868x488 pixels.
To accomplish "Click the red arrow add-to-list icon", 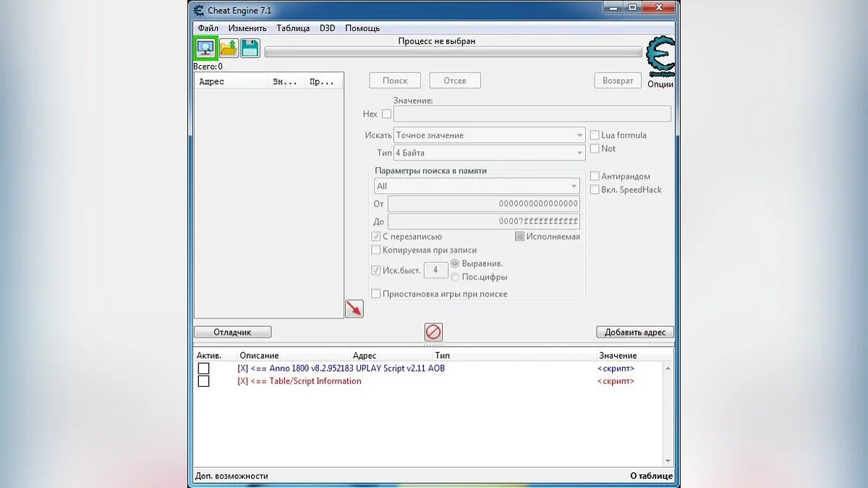I will tap(354, 309).
